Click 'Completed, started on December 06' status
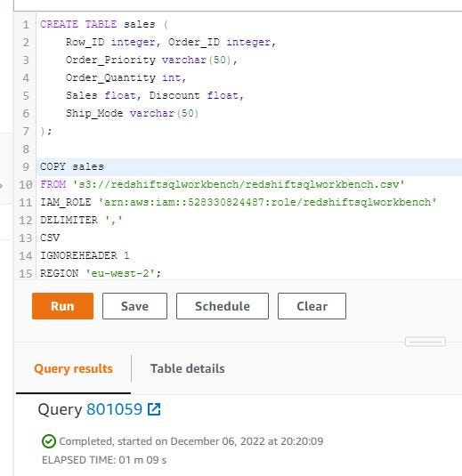 pyautogui.click(x=191, y=441)
